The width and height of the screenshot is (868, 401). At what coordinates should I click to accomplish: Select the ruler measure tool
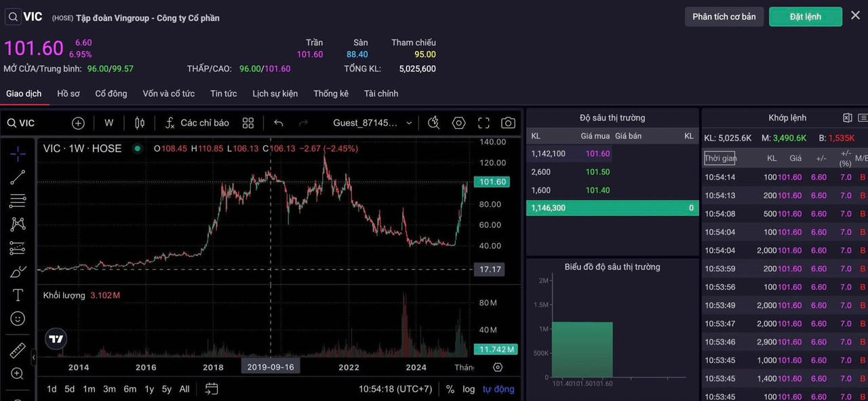pos(18,351)
